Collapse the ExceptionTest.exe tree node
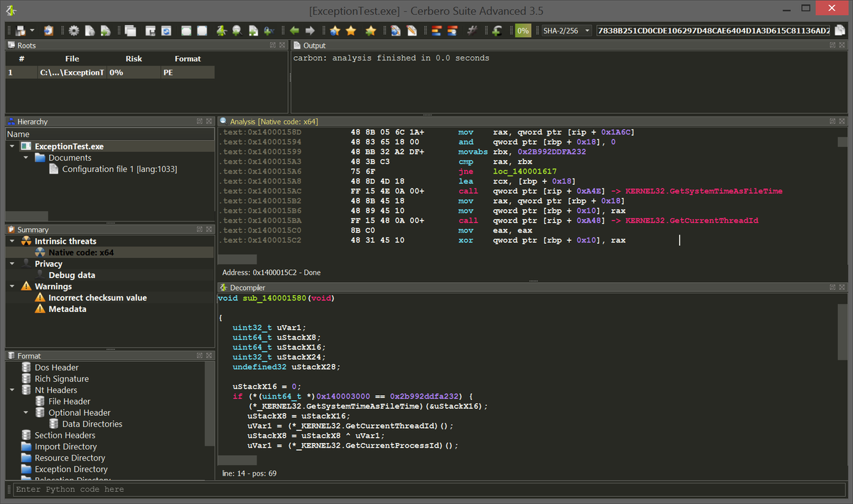The image size is (853, 504). 12,146
